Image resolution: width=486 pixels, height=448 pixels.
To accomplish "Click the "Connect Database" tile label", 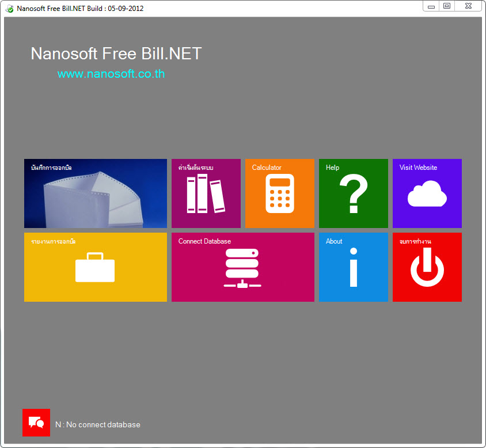I will [x=204, y=241].
